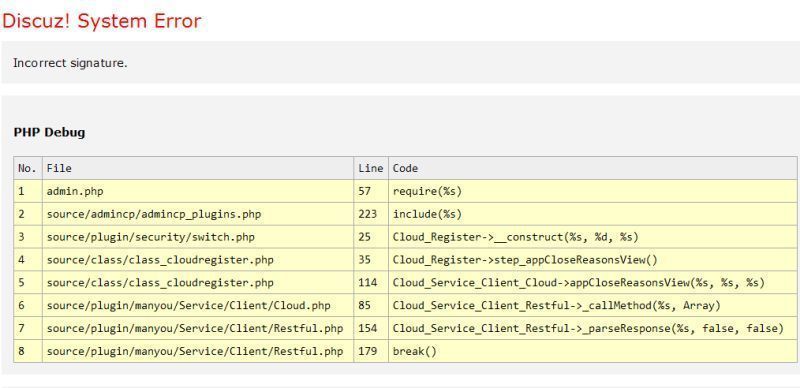Click Restful.php file cell in row 7

198,328
